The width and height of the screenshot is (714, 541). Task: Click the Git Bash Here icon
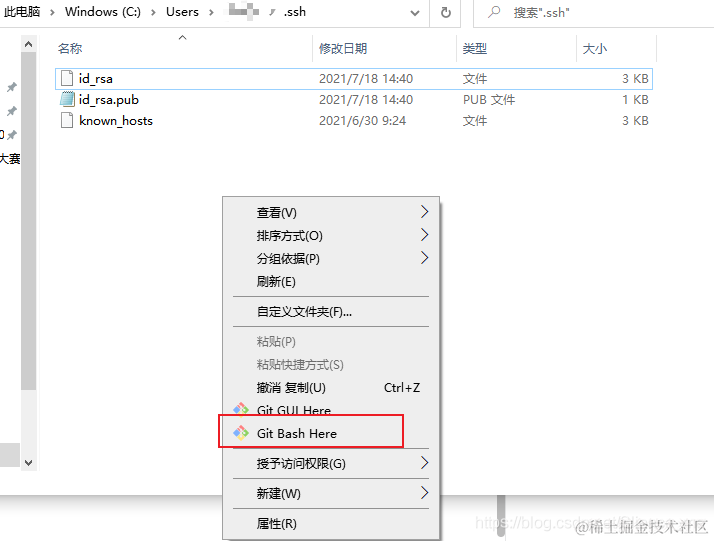click(x=241, y=433)
